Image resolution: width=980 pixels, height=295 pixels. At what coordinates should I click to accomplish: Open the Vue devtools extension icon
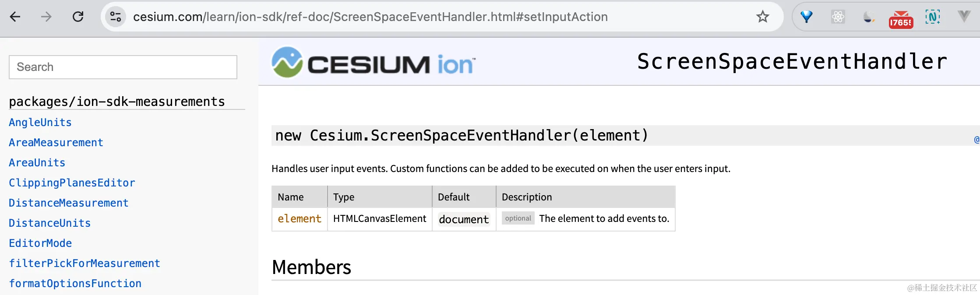(964, 17)
